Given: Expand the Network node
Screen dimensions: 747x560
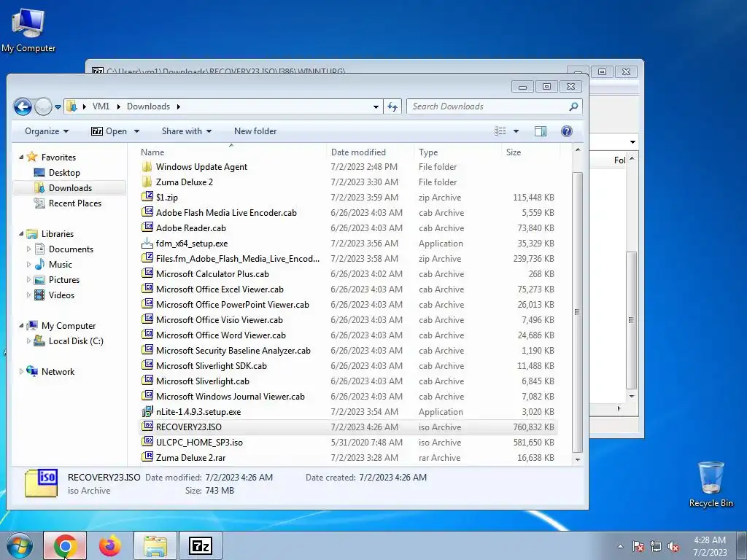Looking at the screenshot, I should [21, 371].
